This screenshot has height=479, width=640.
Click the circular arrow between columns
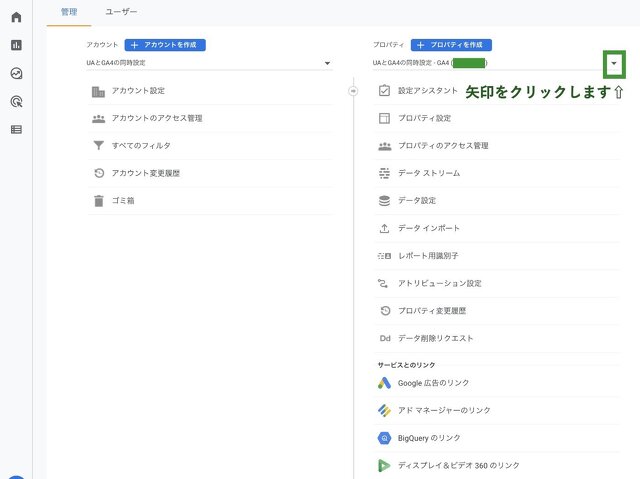353,91
